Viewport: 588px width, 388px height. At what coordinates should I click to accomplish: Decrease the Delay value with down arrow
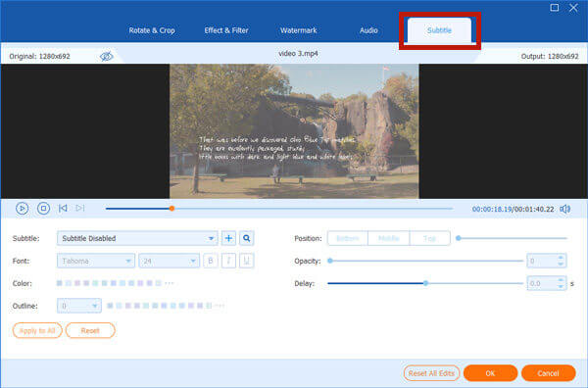[x=561, y=286]
